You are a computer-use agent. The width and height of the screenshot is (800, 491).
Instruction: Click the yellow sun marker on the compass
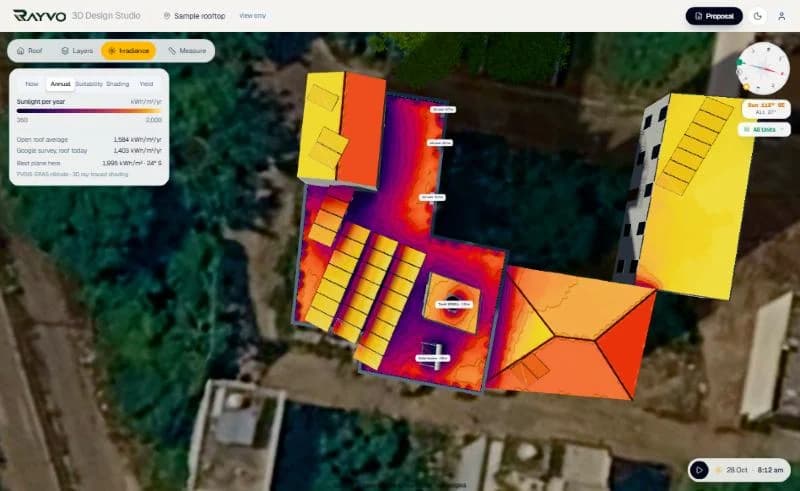(746, 87)
